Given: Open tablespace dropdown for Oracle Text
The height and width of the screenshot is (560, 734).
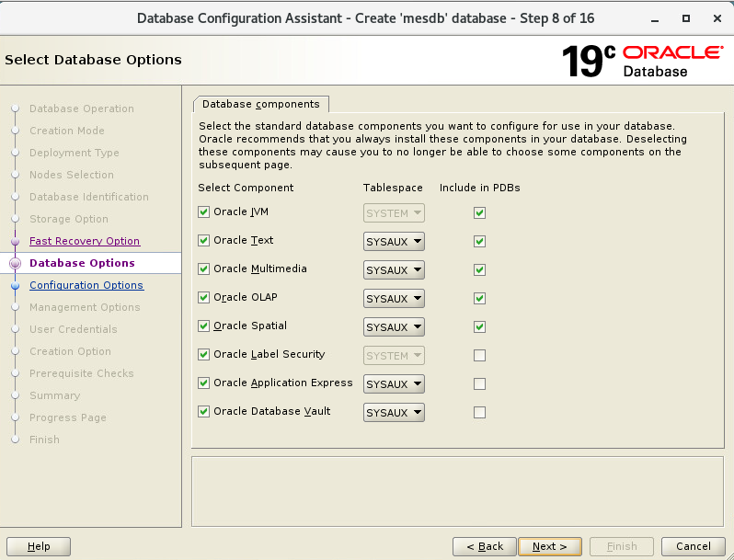Looking at the screenshot, I should (394, 242).
